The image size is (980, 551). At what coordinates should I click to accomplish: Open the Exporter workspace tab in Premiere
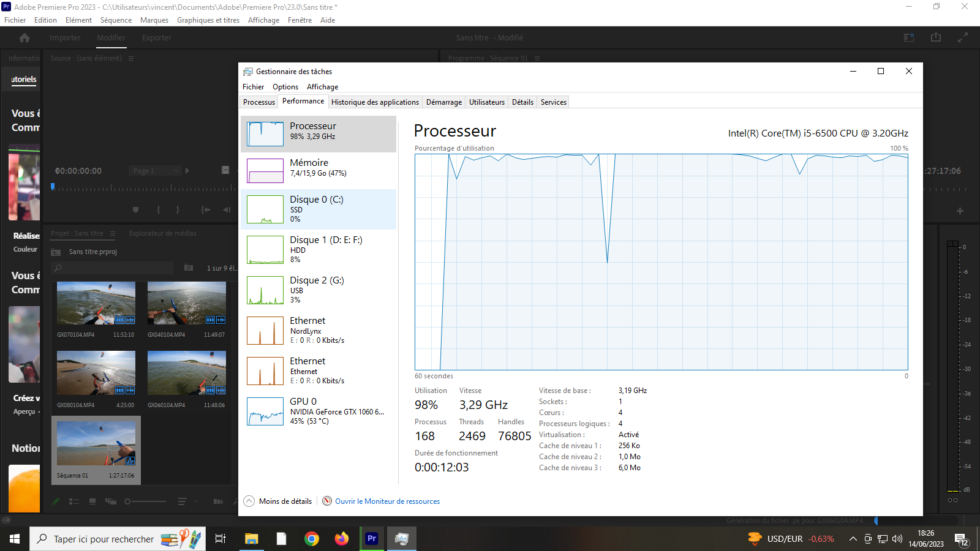click(x=157, y=38)
